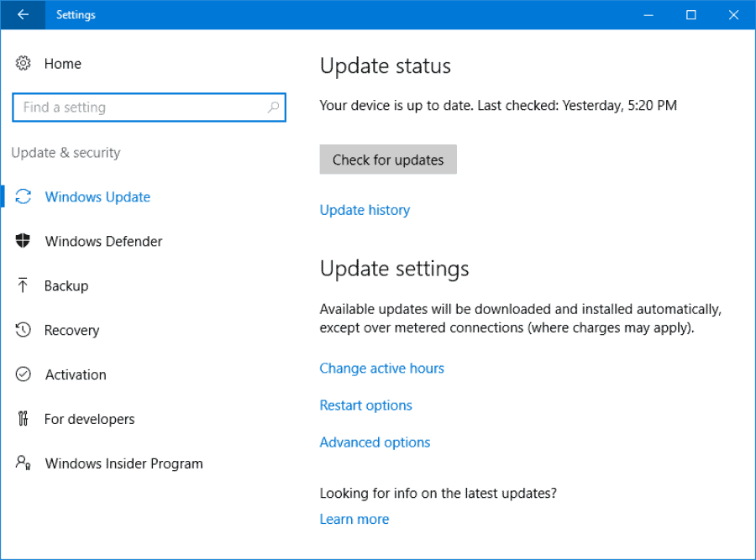Click the For developers tools icon
The width and height of the screenshot is (756, 560).
click(23, 418)
